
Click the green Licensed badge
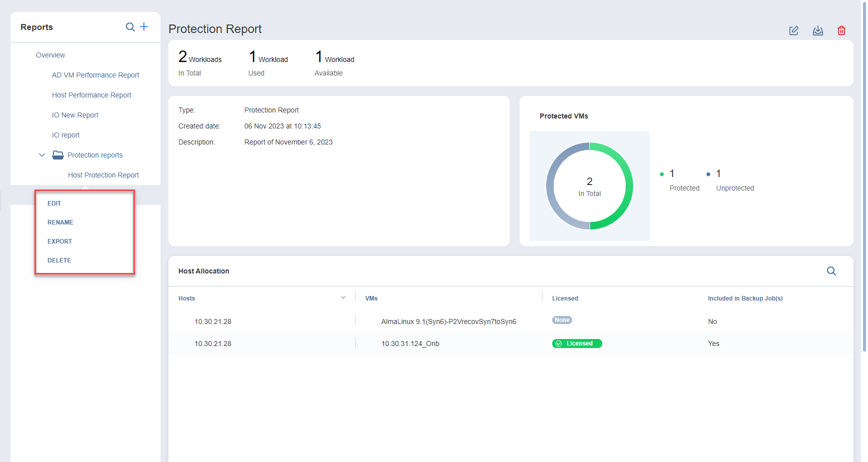577,343
